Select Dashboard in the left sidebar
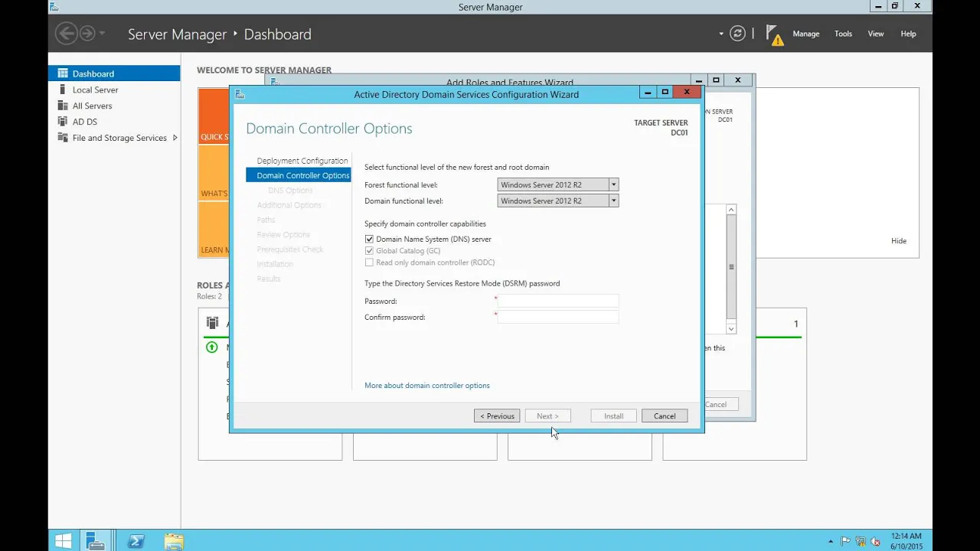 [114, 73]
